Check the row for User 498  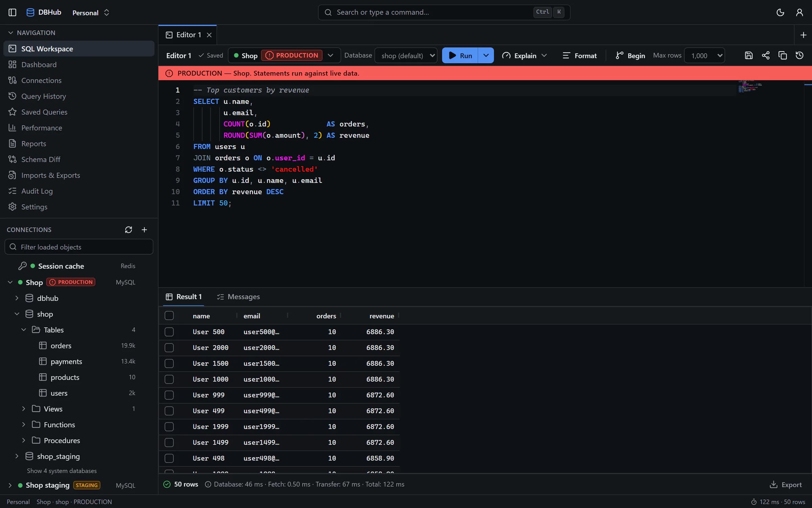pyautogui.click(x=169, y=458)
